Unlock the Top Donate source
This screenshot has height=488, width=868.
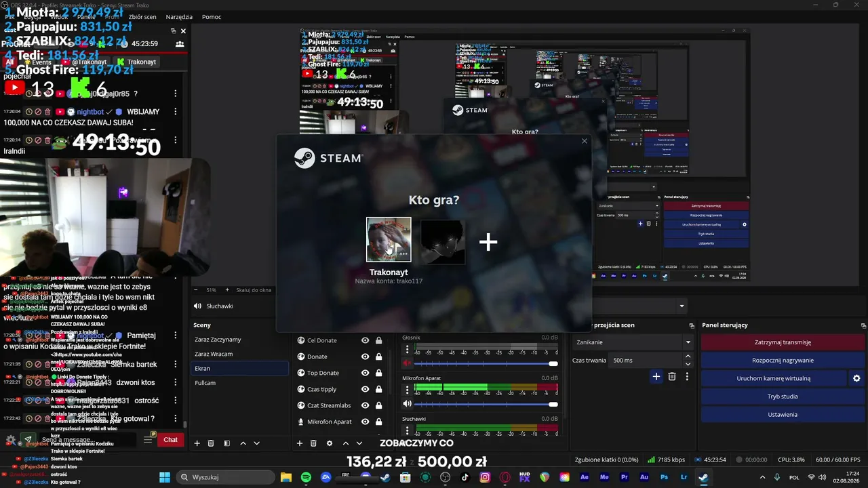point(378,373)
